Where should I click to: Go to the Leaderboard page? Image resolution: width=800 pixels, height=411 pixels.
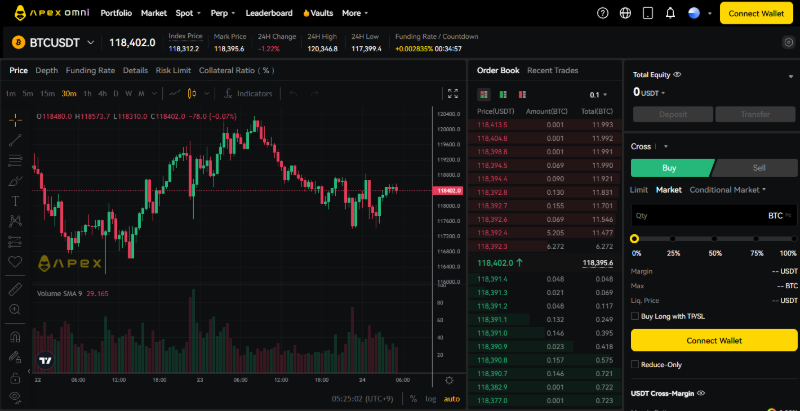pyautogui.click(x=269, y=13)
